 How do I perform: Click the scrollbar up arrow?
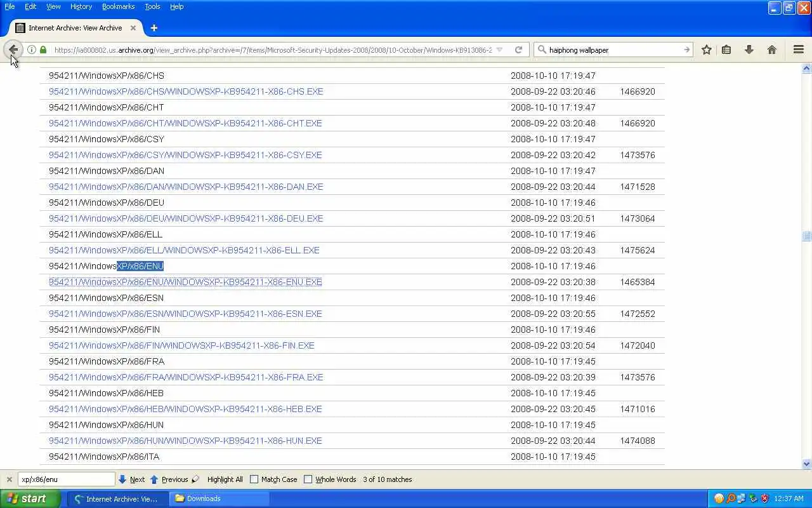[x=807, y=68]
